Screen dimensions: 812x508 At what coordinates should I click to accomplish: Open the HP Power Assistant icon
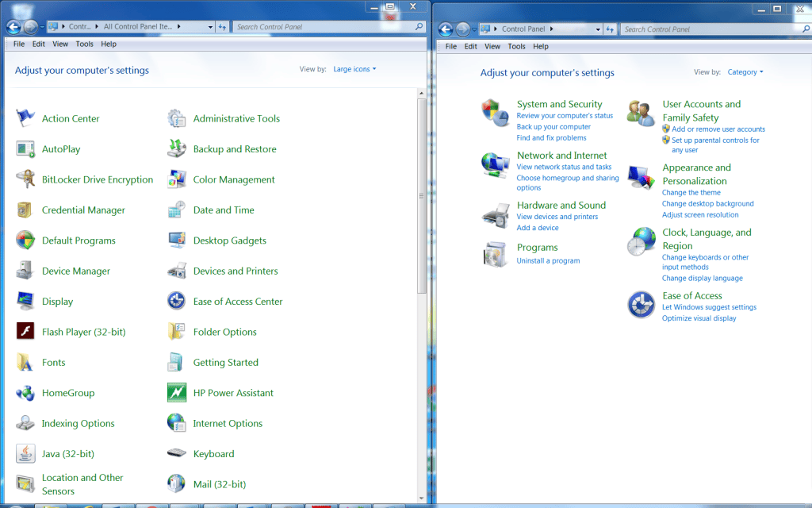tap(177, 392)
